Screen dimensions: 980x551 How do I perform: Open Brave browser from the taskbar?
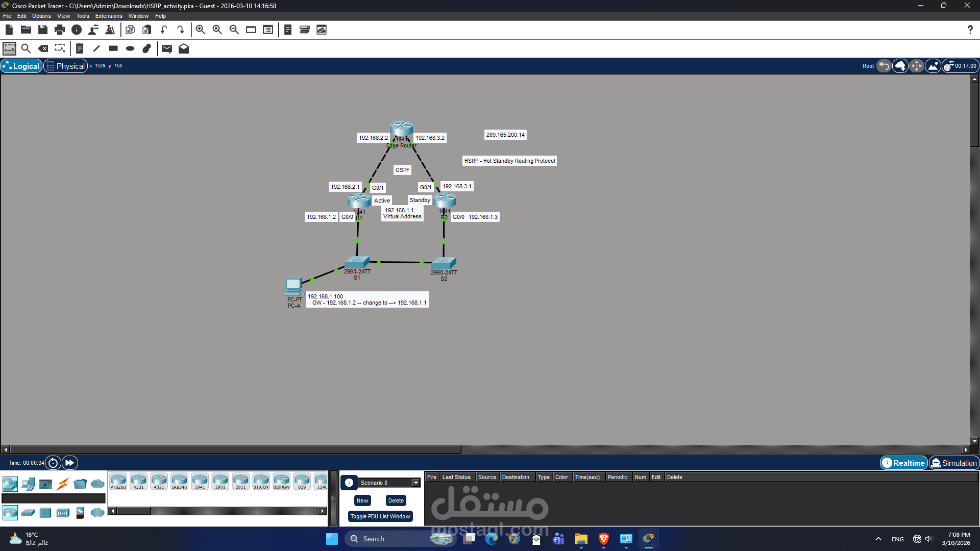click(604, 539)
